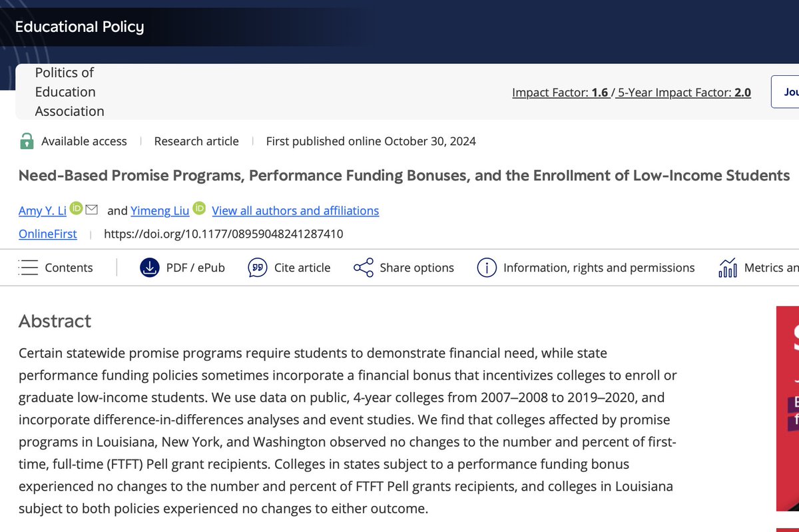This screenshot has height=532, width=799.
Task: Click the Cite article quote icon
Action: (x=258, y=268)
